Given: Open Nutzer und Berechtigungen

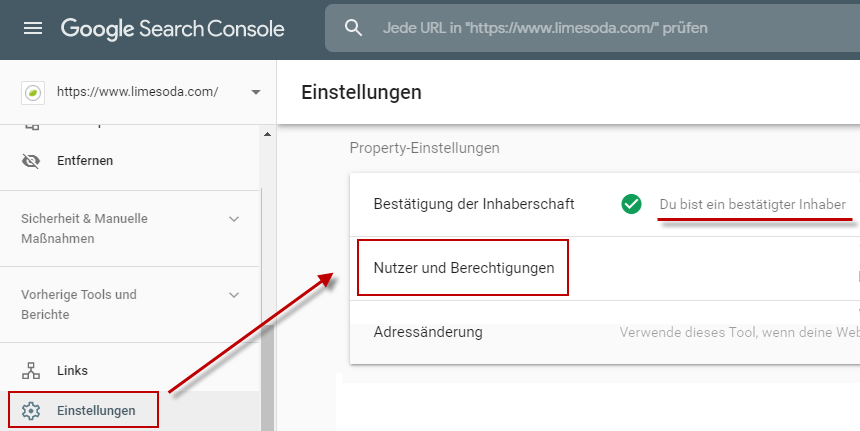Looking at the screenshot, I should 463,268.
